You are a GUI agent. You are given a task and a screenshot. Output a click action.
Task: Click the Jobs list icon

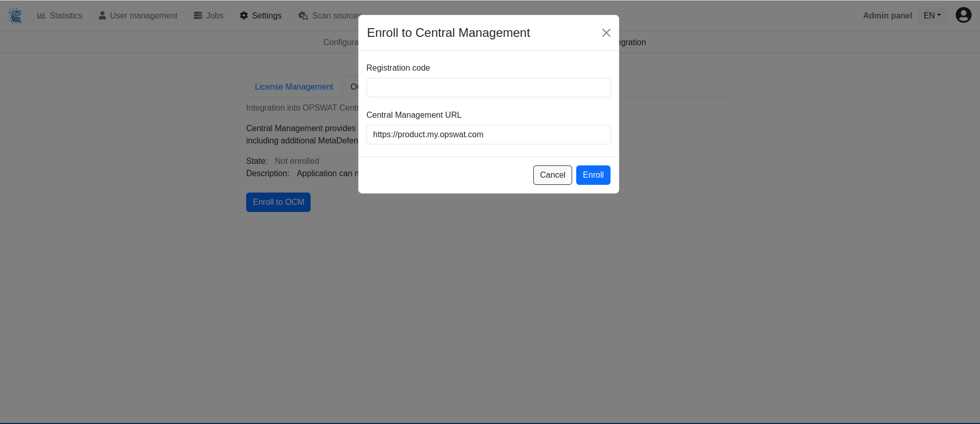(198, 15)
